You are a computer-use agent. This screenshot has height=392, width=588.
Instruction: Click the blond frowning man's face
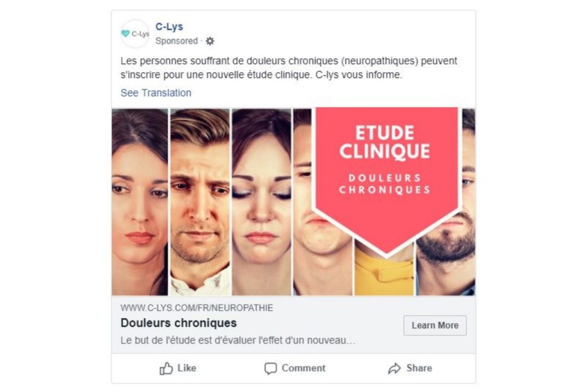[200, 201]
